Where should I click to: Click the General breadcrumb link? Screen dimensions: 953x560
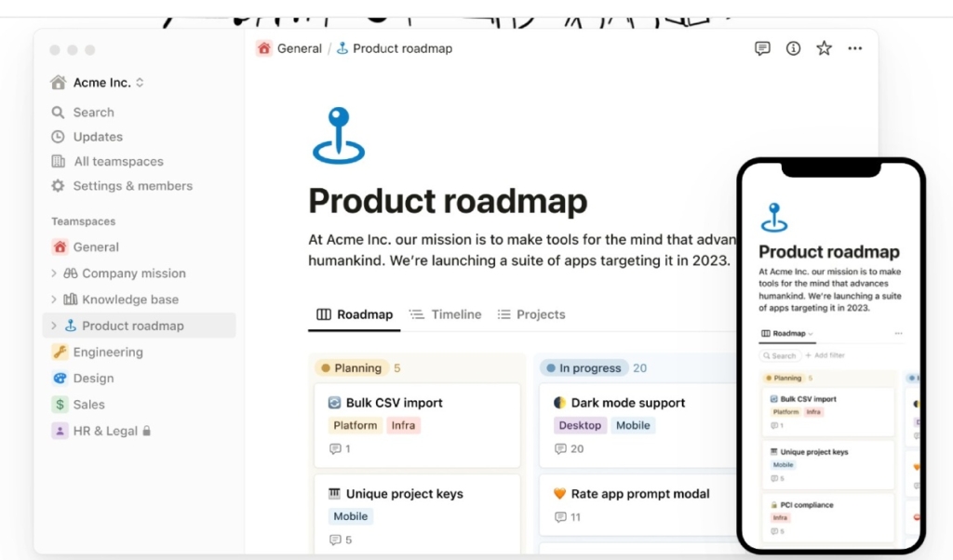point(297,48)
